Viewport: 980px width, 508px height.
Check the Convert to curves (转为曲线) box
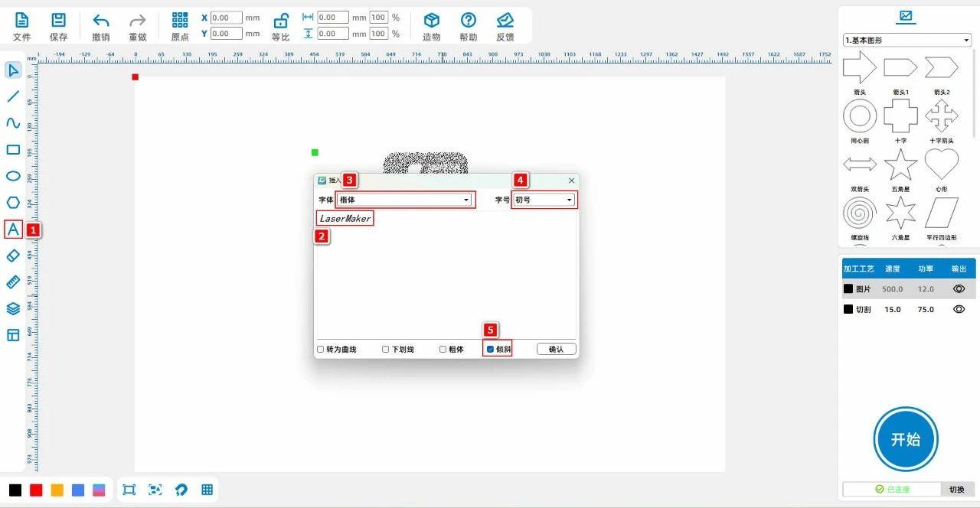321,350
